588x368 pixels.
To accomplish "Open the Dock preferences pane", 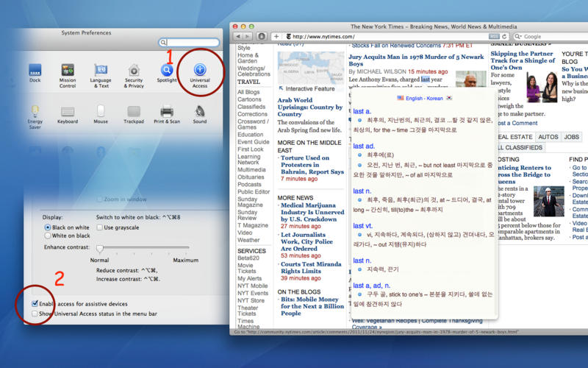I will click(x=35, y=73).
